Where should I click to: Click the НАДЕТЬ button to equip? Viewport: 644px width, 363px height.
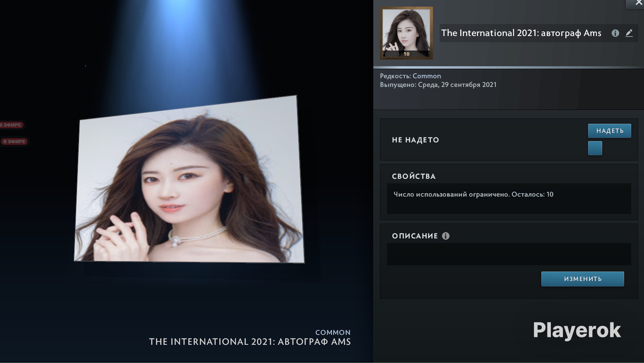[610, 131]
